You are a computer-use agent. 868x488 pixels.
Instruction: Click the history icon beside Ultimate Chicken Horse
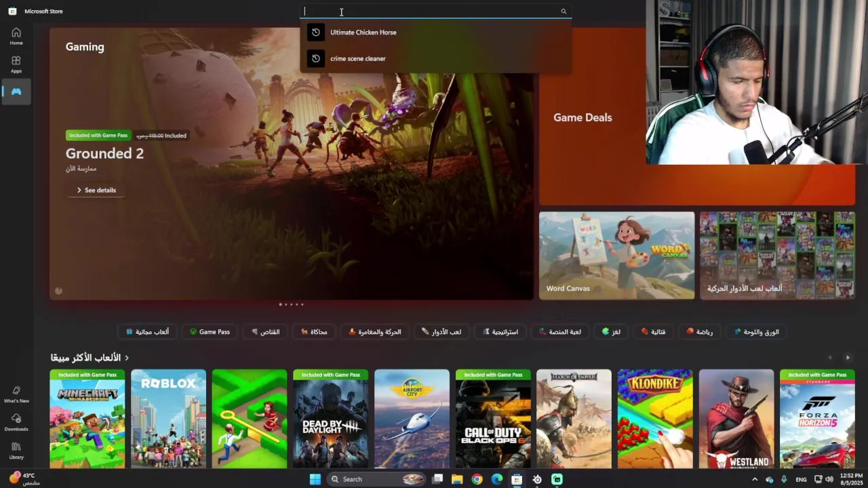tap(316, 33)
